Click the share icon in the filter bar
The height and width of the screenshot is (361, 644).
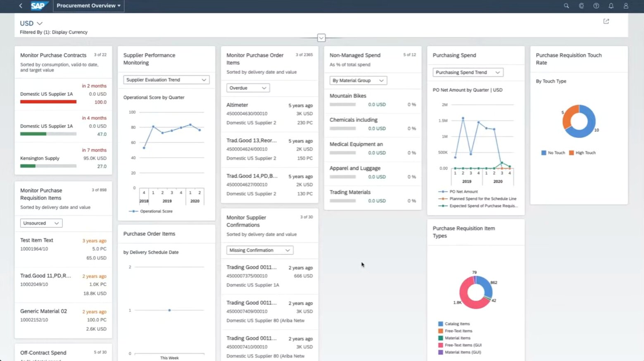pos(606,21)
